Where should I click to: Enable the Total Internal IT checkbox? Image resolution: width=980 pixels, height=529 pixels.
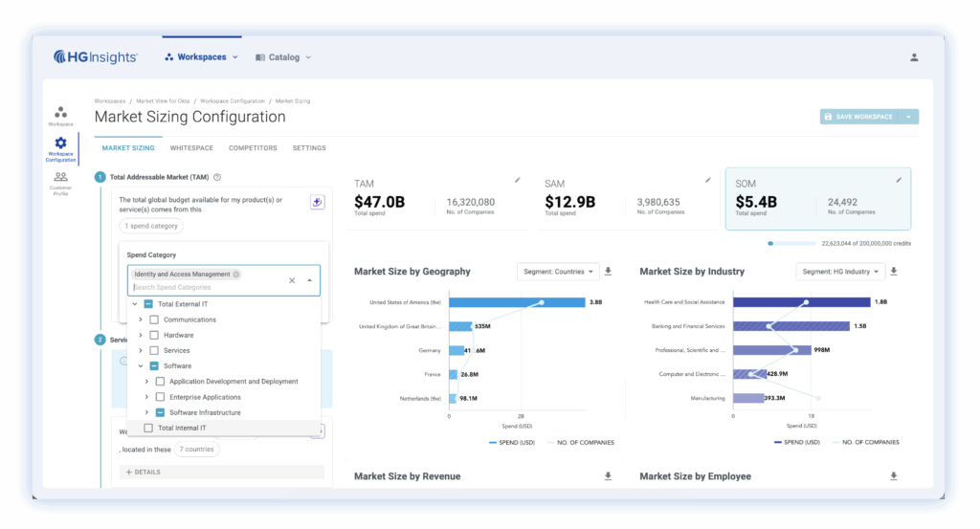point(148,428)
